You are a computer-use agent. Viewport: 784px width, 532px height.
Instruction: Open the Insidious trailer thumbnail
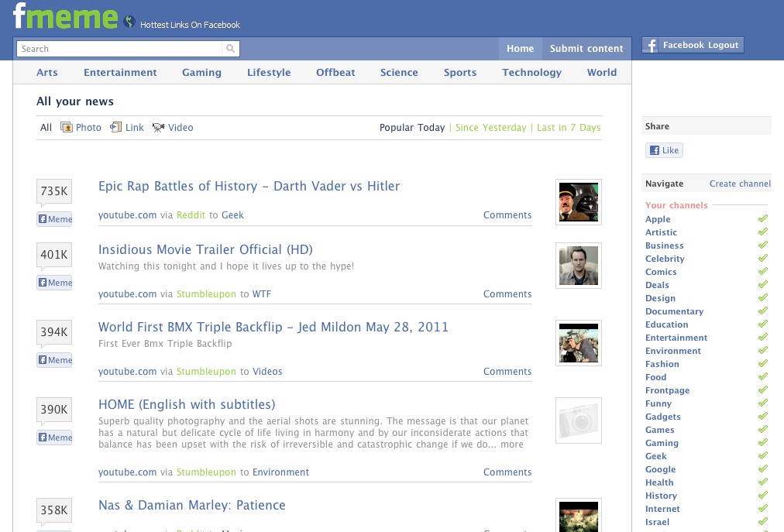579,266
